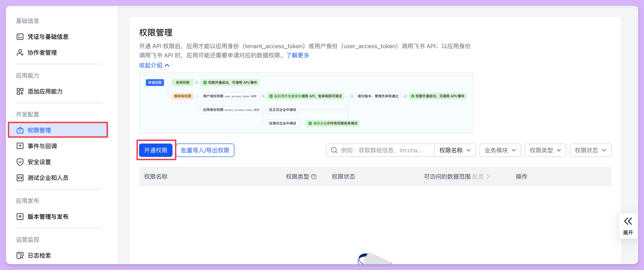
Task: Click the permission flow diagram image
Action: (x=306, y=103)
